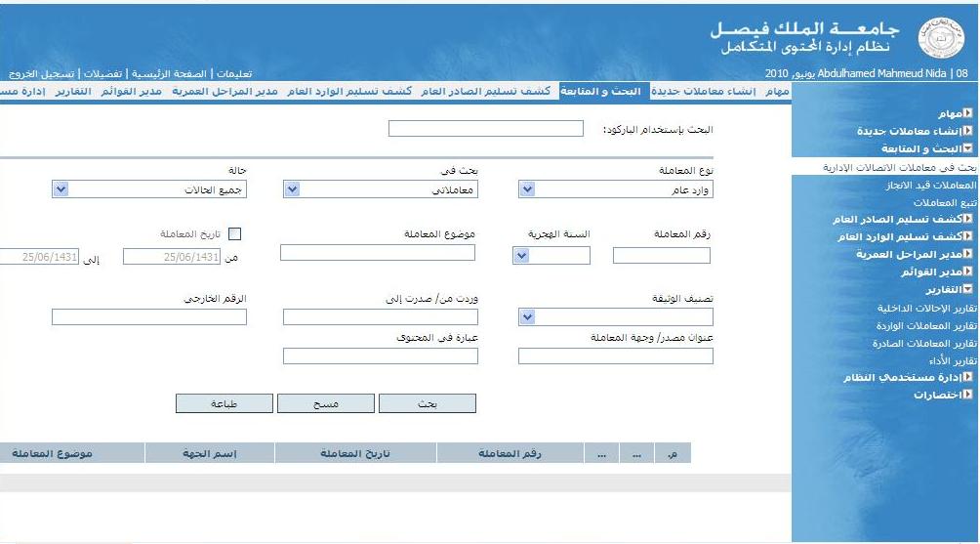
Task: Click وردت من/ صدرت إلى field
Action: point(381,317)
